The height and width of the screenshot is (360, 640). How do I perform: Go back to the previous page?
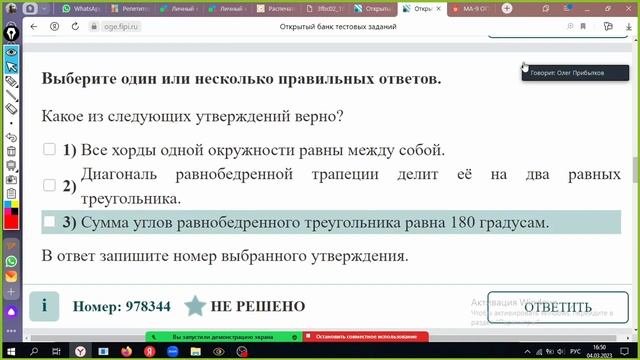pos(34,27)
